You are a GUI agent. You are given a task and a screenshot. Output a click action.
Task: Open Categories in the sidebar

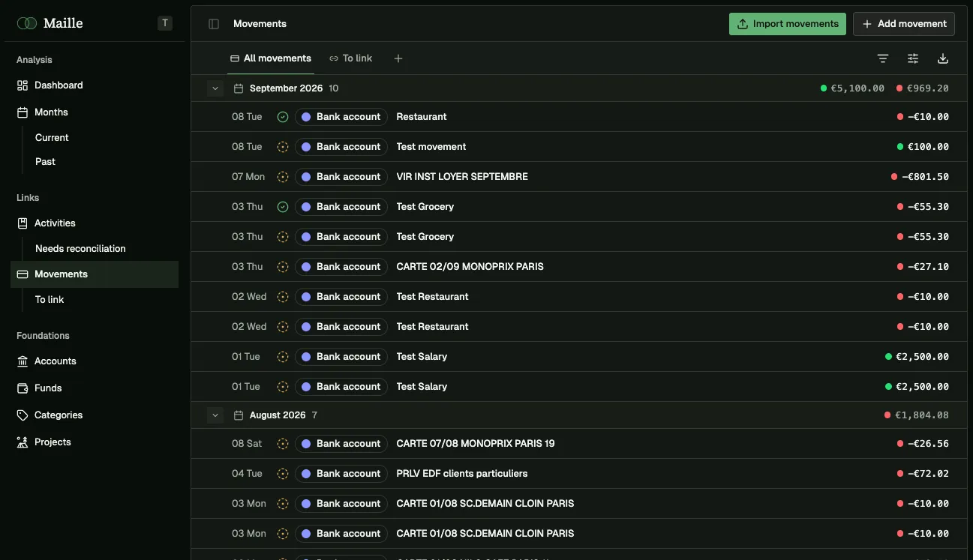click(95, 415)
